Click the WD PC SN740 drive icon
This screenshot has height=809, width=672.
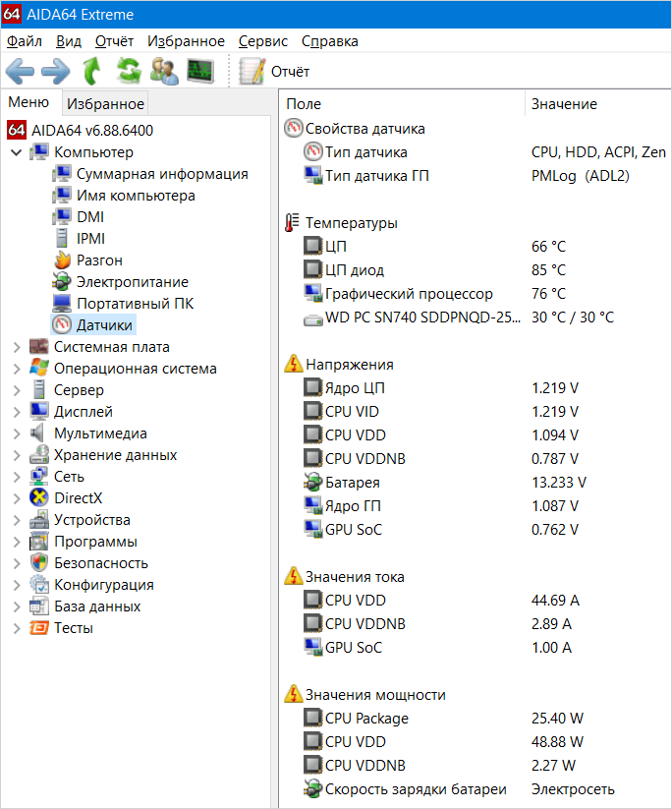(312, 319)
